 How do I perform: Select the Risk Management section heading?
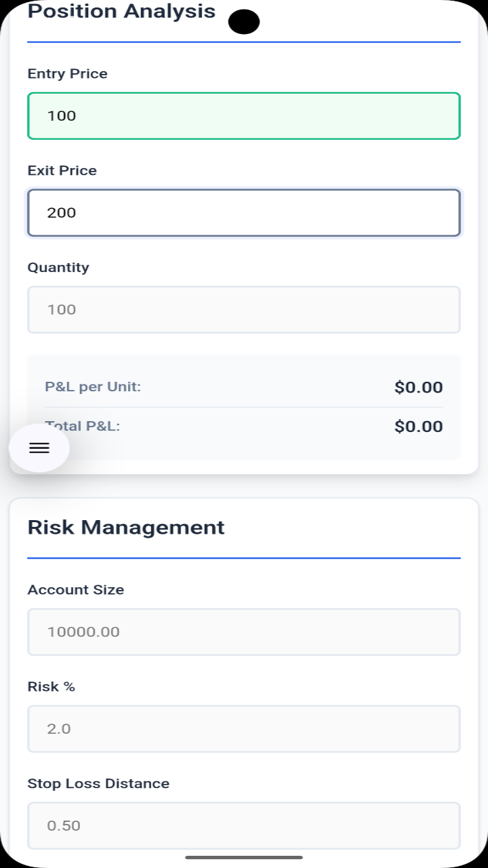click(126, 527)
